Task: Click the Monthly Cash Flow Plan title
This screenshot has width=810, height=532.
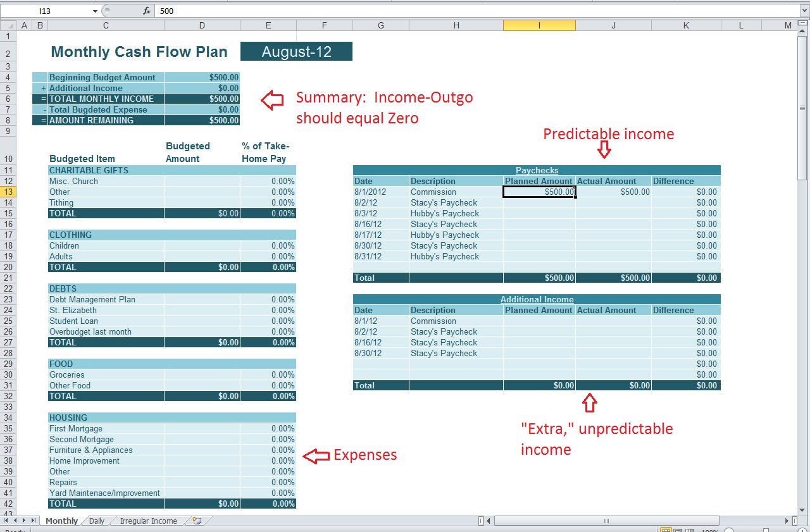Action: [x=139, y=52]
